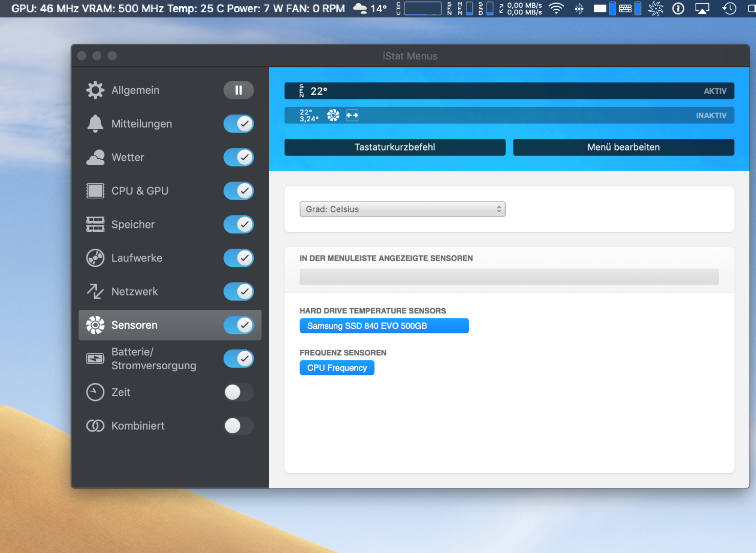Enable the Zeit switch

[x=239, y=392]
